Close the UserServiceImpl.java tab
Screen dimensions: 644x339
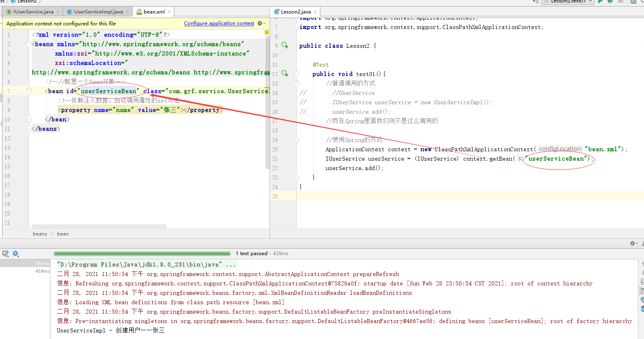coord(127,12)
